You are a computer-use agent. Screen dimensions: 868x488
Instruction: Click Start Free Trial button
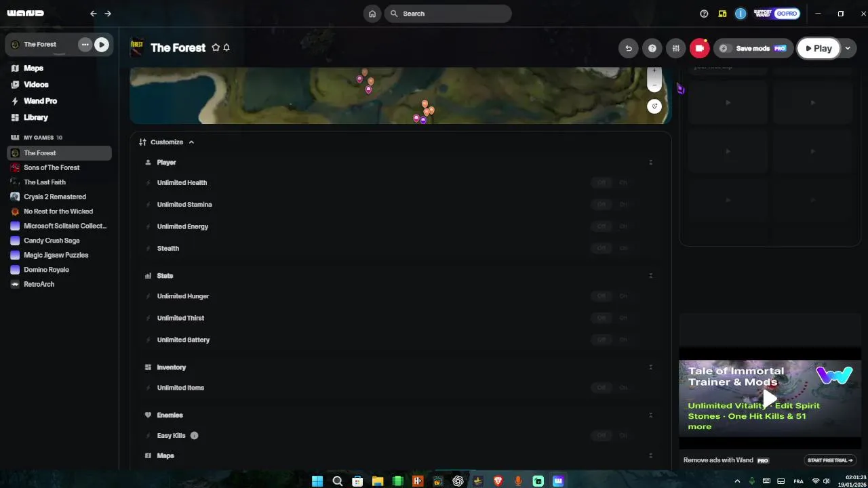[x=830, y=460]
